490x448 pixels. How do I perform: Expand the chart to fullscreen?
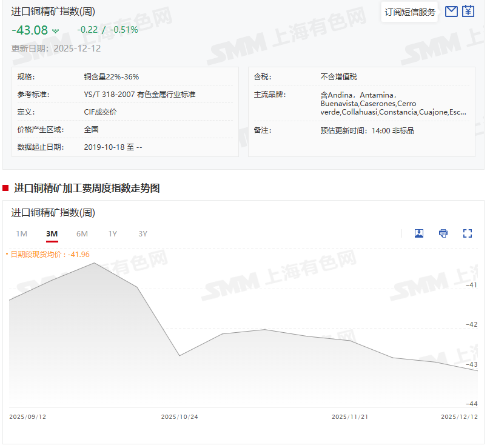(468, 233)
